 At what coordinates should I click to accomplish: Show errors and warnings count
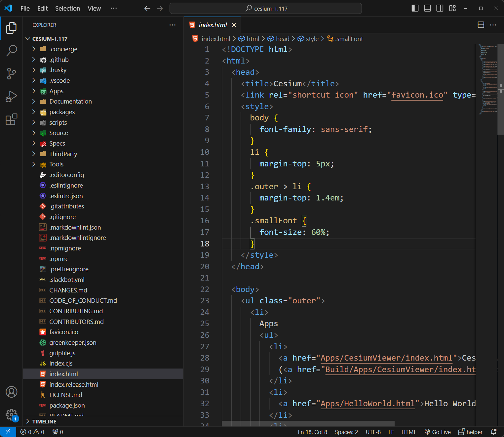[32, 432]
